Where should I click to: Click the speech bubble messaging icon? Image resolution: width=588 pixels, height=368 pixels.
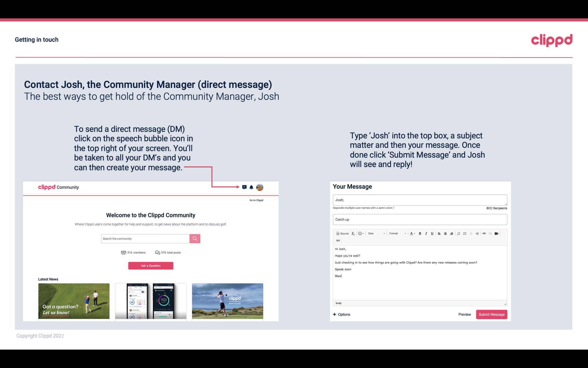(x=245, y=187)
